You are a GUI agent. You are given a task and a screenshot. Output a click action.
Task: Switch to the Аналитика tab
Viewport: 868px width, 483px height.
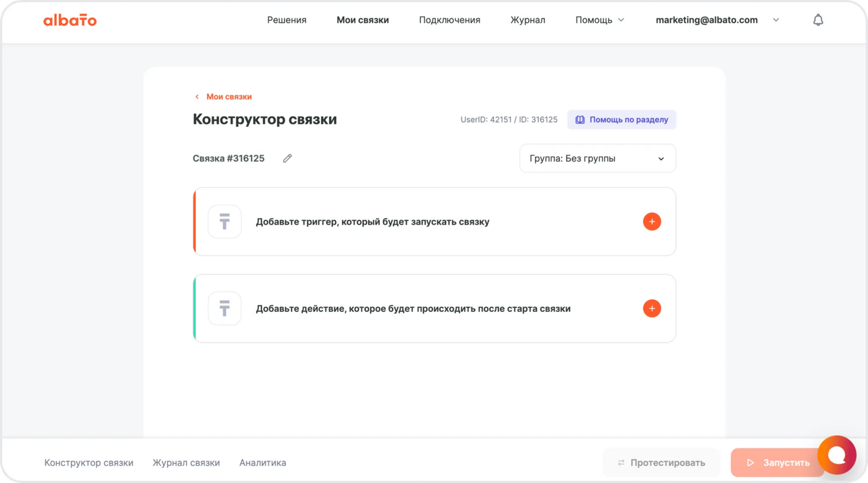pos(263,463)
